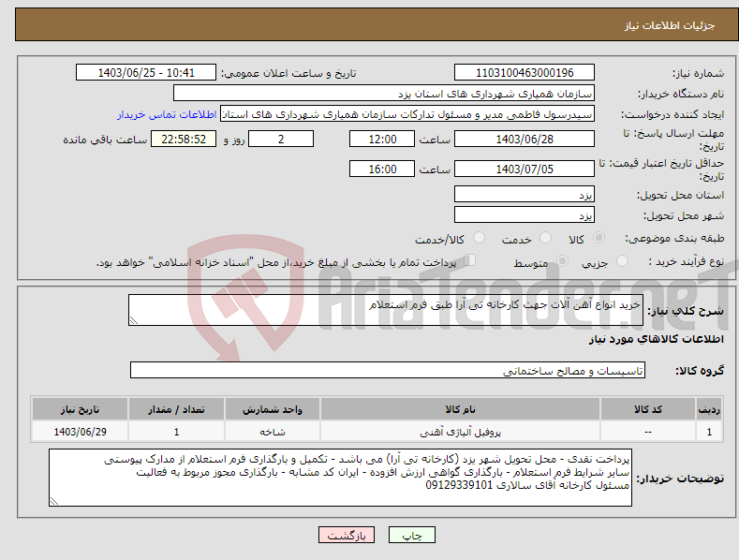
Task: Select the جزیی purchase type radio
Action: click(x=622, y=260)
